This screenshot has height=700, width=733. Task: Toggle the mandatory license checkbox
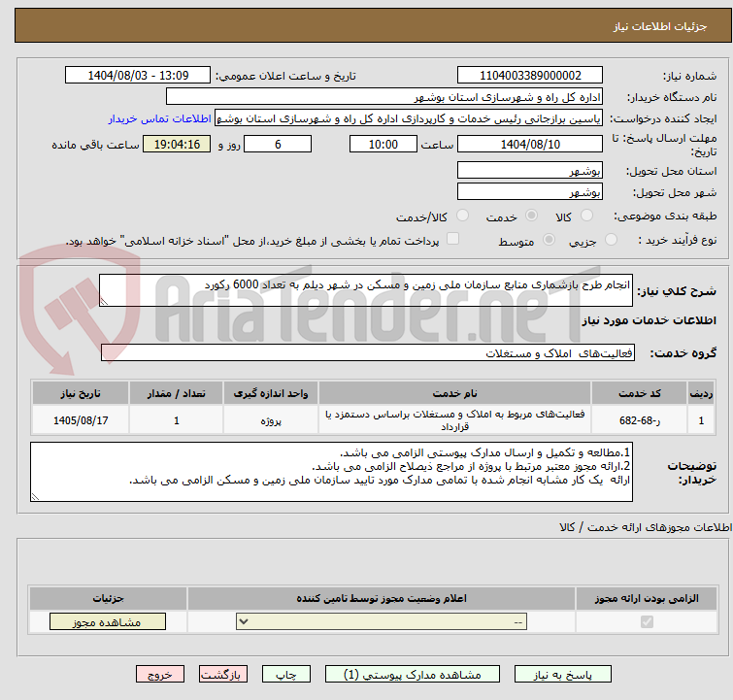[x=648, y=621]
